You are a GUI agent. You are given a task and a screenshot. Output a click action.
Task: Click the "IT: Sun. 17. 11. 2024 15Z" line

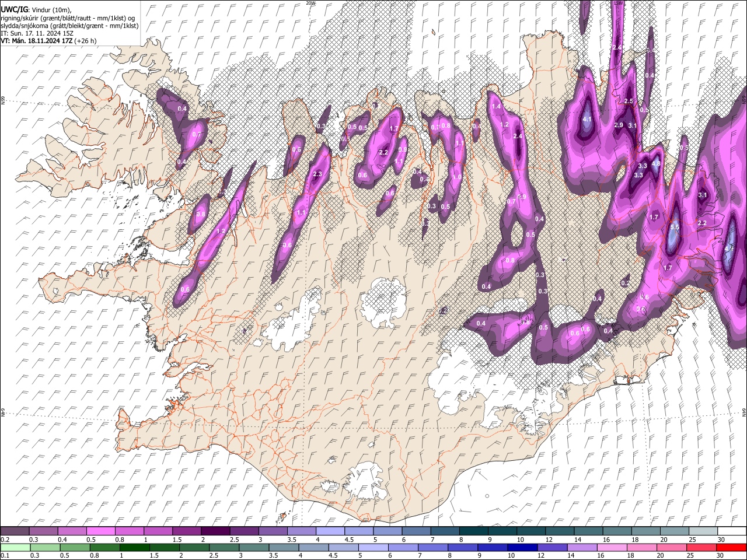click(x=36, y=33)
